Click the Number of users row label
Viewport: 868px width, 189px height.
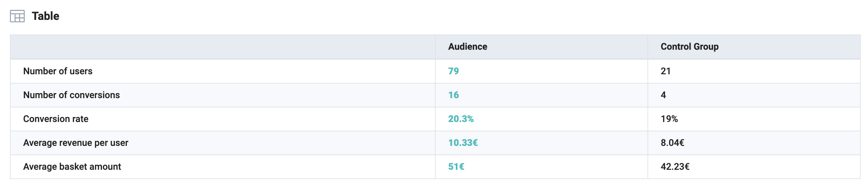[x=58, y=71]
